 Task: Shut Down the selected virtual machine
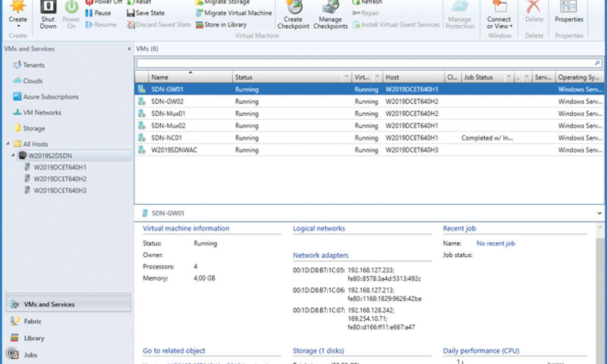pyautogui.click(x=48, y=13)
